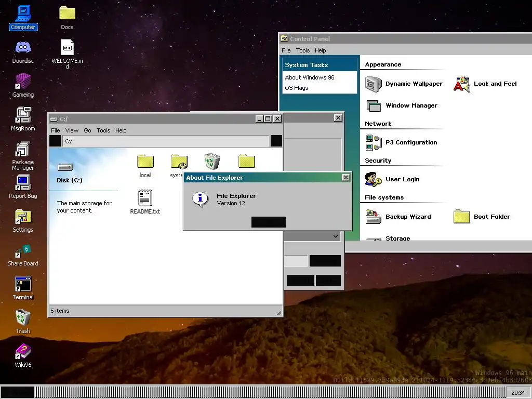The width and height of the screenshot is (532, 399).
Task: Click the Disk (C:) drive icon in sidebar
Action: pyautogui.click(x=65, y=167)
